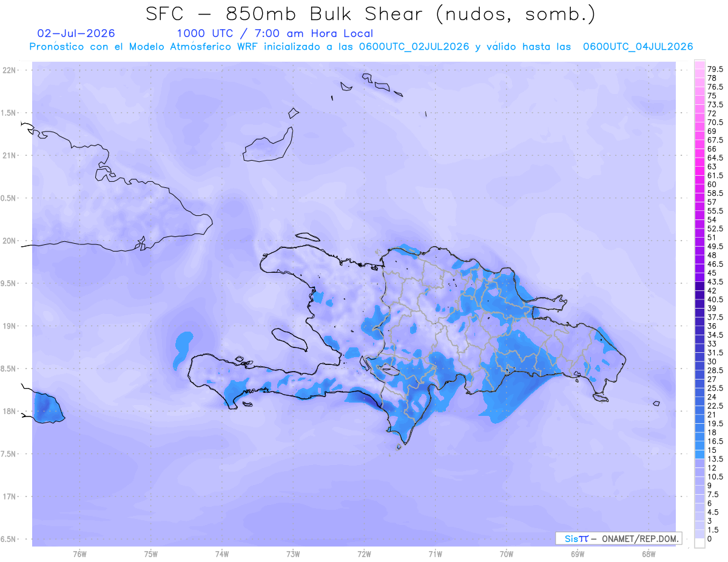Click the legend value '4.5'
Image resolution: width=728 pixels, height=562 pixels.
pos(713,512)
